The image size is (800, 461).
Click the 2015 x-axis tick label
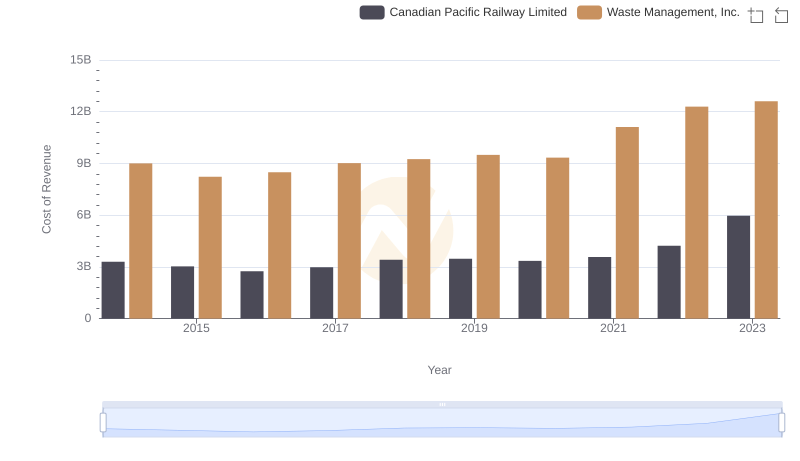click(x=196, y=328)
